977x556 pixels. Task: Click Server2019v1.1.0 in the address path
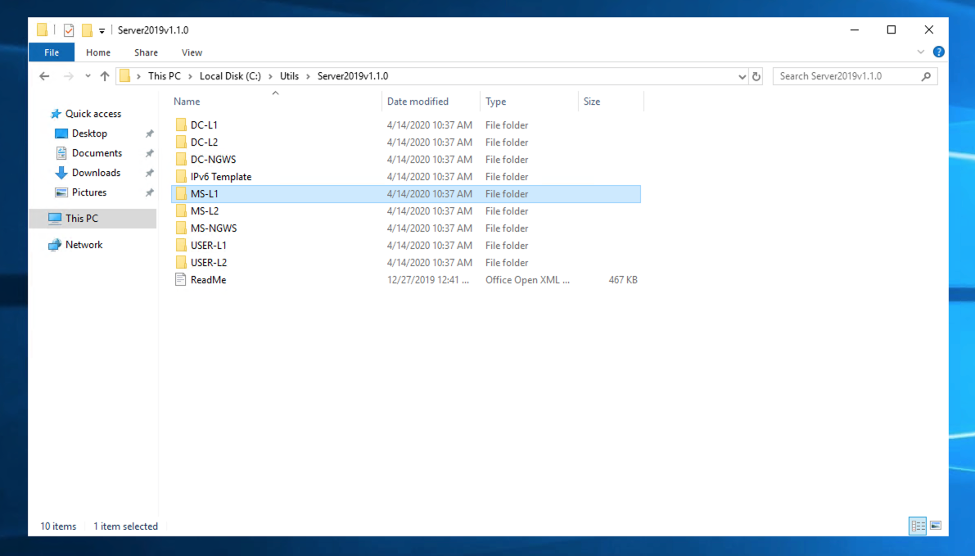(x=353, y=76)
